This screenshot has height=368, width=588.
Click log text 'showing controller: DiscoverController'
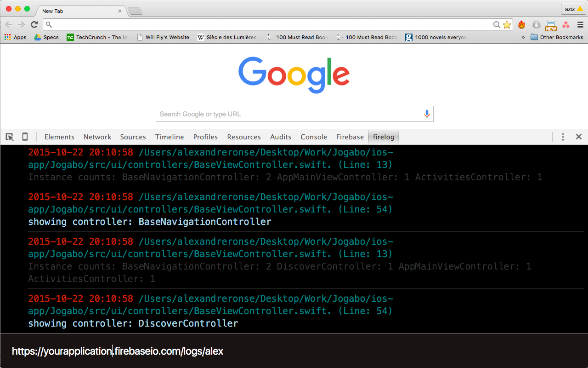[133, 323]
